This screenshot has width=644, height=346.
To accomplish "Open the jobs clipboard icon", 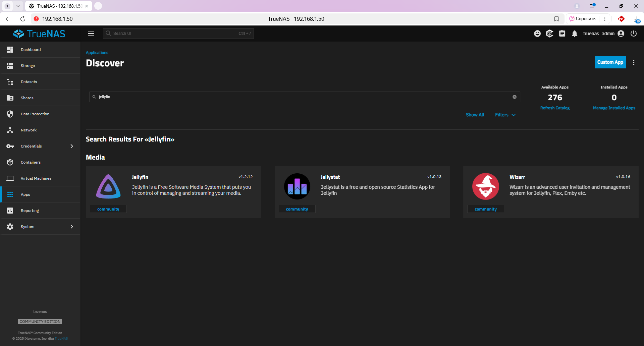I will [562, 34].
